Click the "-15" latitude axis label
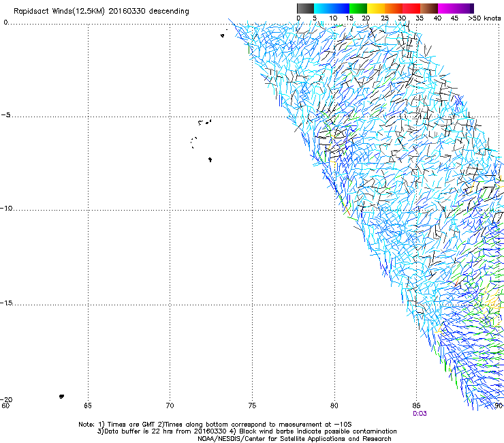The height and width of the screenshot is (443, 504). (x=6, y=303)
